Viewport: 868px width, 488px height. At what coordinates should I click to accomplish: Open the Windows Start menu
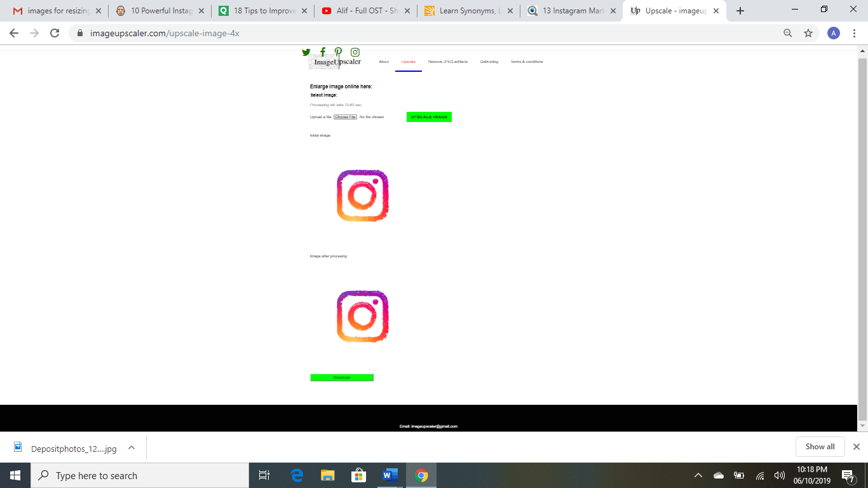(15, 475)
